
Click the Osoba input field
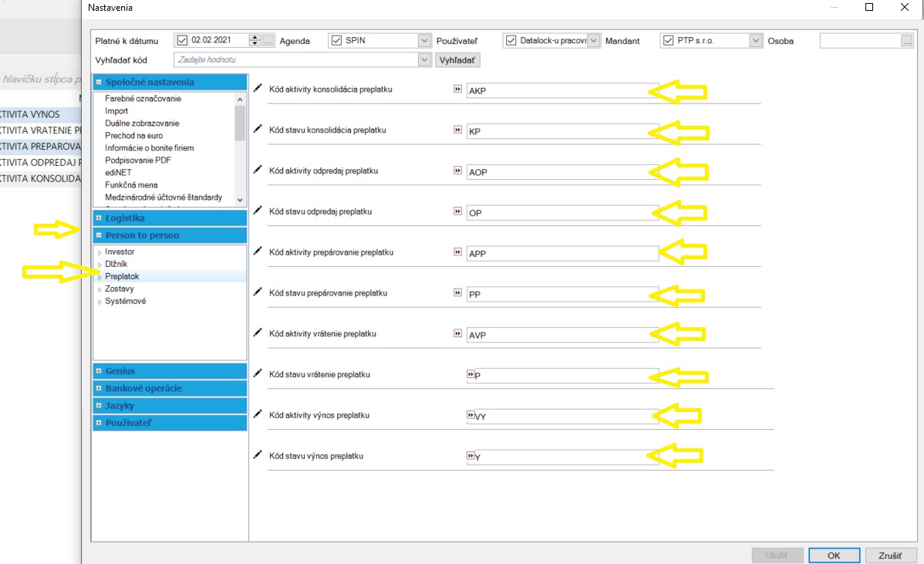[x=860, y=41]
